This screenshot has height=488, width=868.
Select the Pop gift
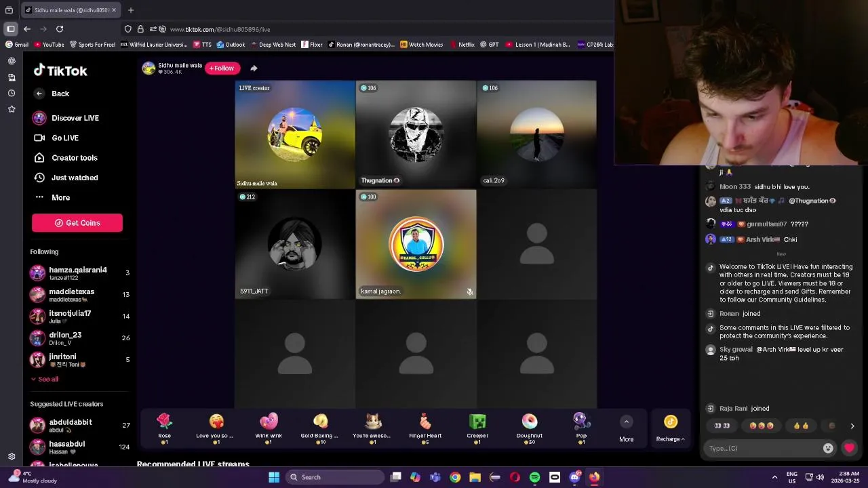coord(581,428)
